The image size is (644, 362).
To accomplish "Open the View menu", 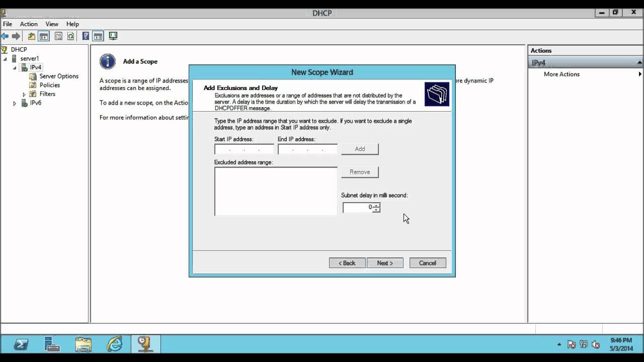I will 52,24.
